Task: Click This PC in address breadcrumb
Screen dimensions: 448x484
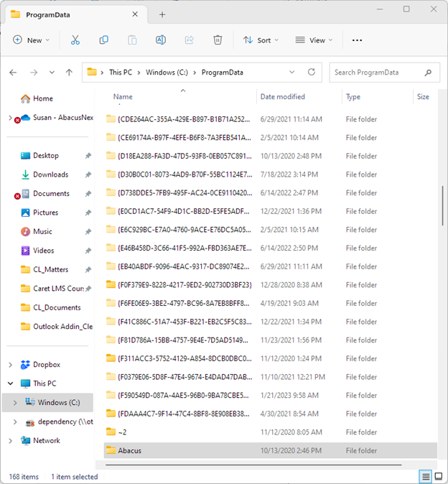Action: 121,73
